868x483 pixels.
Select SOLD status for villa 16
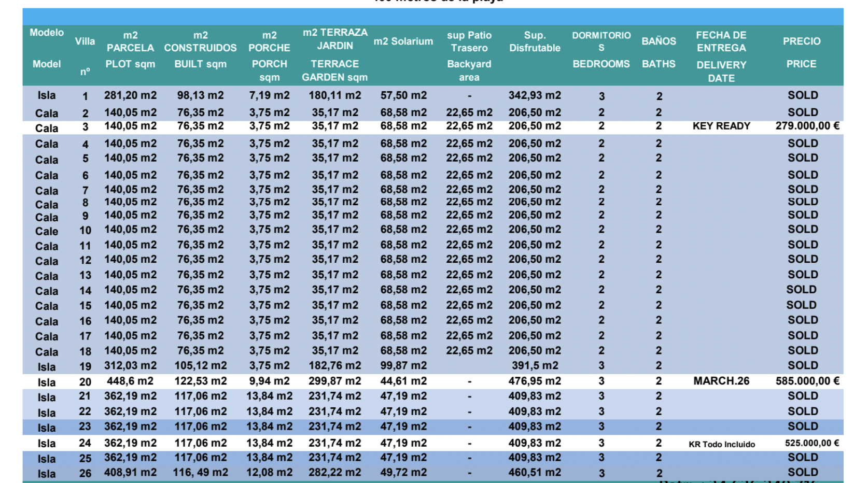pos(803,320)
